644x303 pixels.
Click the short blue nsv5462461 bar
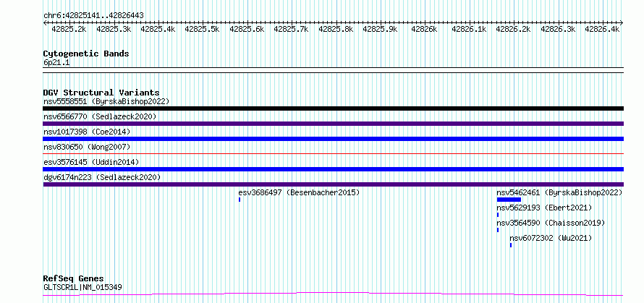[x=509, y=200]
